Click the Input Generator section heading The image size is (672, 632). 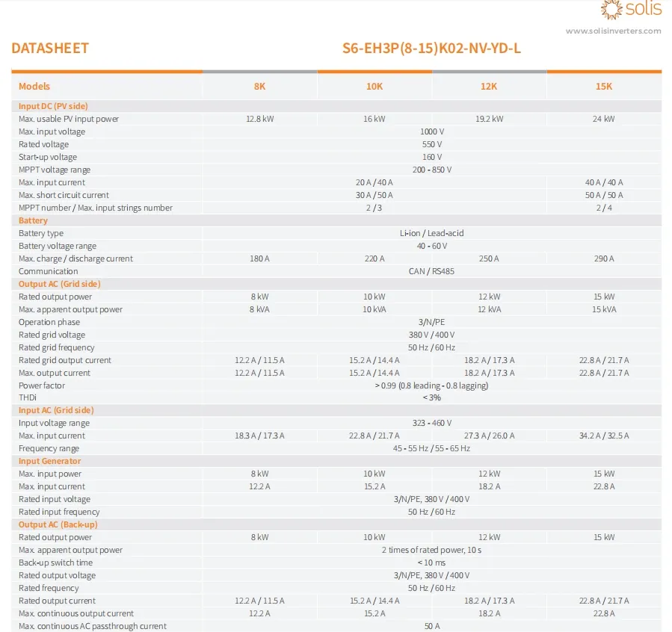[50, 461]
